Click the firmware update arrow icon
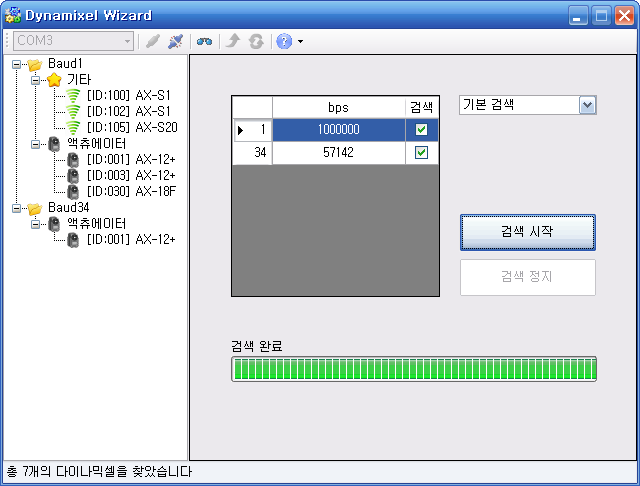The width and height of the screenshot is (640, 486). point(233,41)
